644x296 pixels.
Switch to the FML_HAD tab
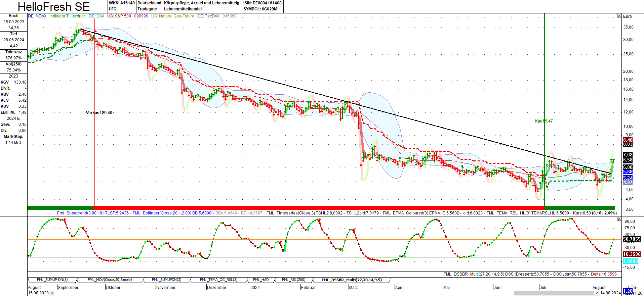261,280
